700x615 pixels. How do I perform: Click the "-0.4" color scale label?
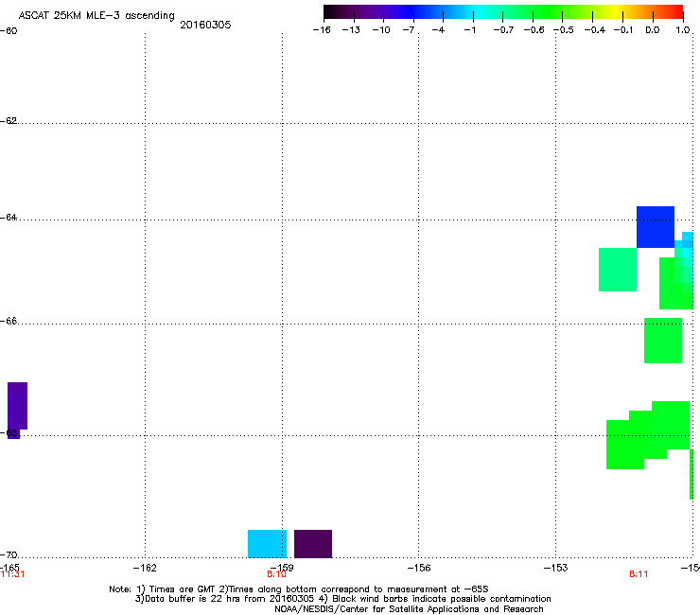[x=595, y=30]
